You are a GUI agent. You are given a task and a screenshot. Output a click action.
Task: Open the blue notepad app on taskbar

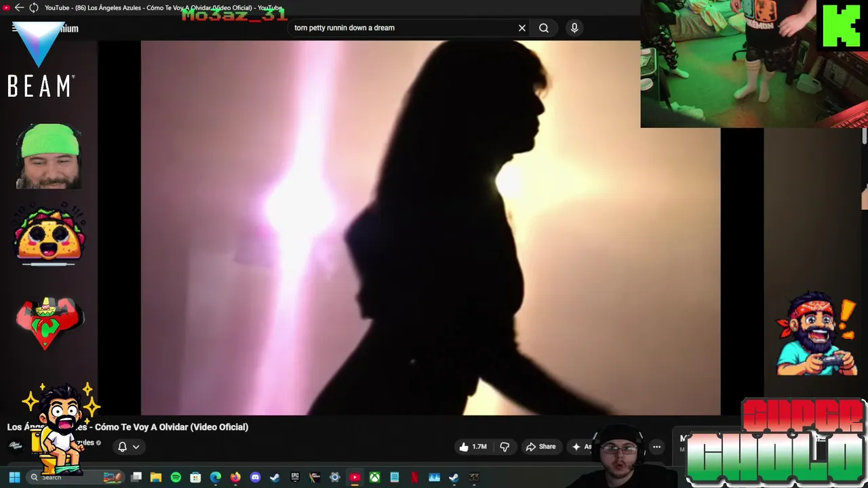tap(394, 477)
